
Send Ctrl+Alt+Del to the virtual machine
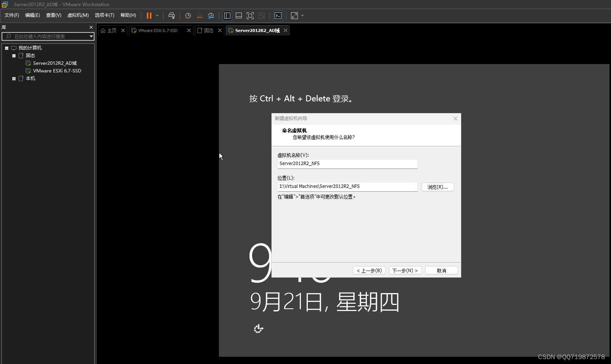(172, 16)
